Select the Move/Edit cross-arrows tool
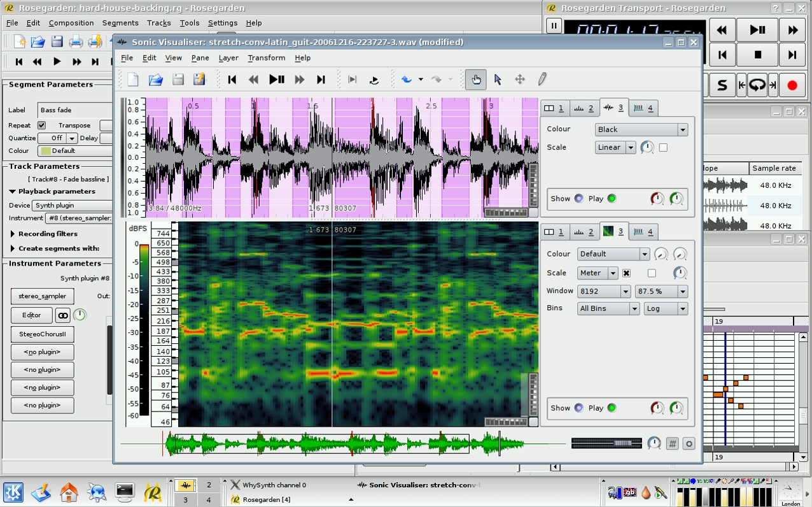Image resolution: width=812 pixels, height=507 pixels. coord(520,80)
